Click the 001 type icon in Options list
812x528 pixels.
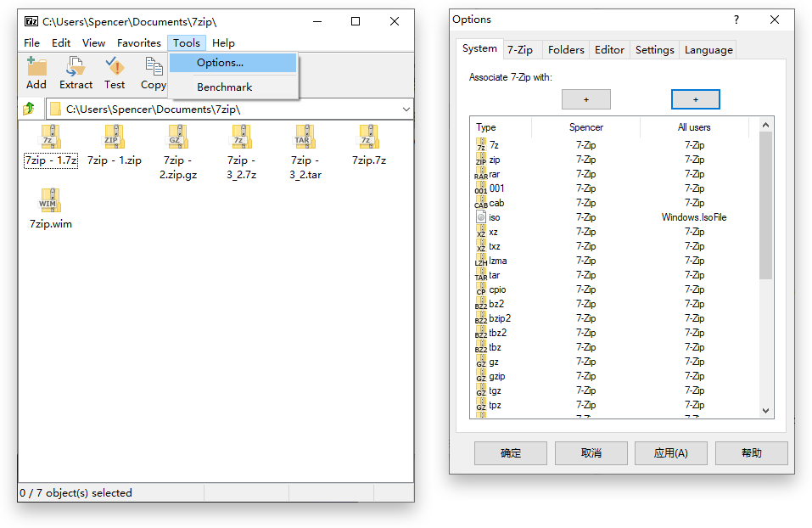481,188
